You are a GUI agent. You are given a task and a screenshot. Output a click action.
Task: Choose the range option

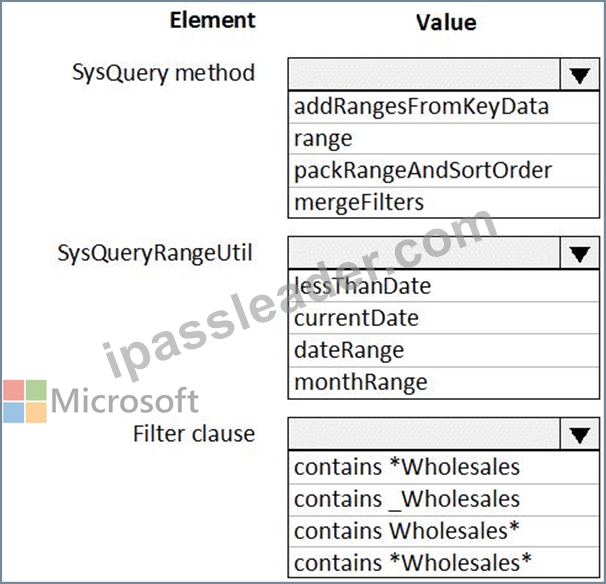click(444, 139)
